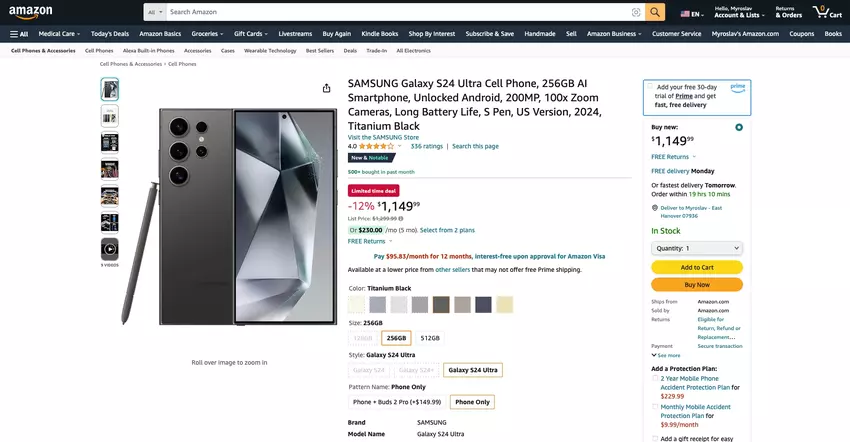Open the language flag selector
850x442 pixels.
point(691,14)
